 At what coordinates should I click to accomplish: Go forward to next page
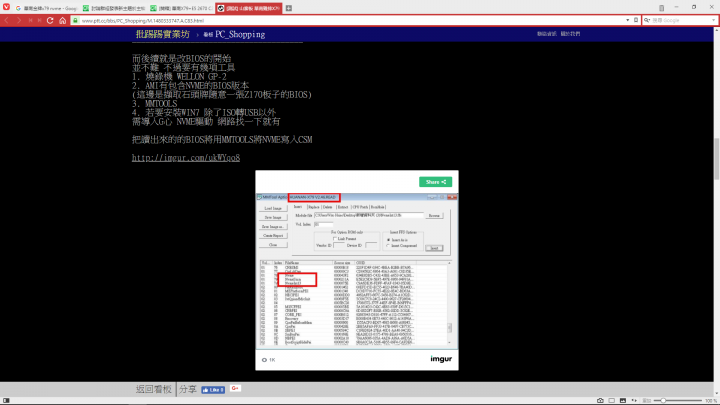[18, 21]
